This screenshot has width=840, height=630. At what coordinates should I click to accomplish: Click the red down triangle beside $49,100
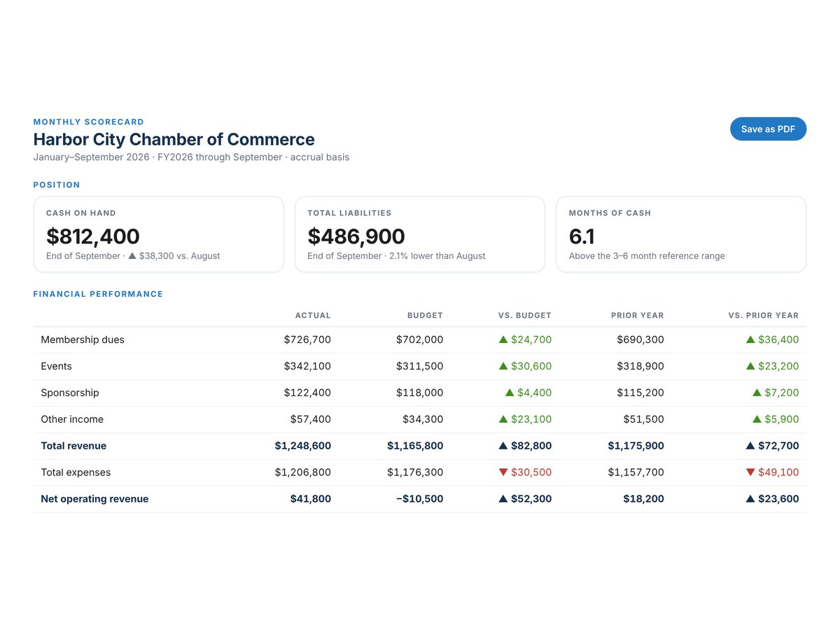point(750,472)
